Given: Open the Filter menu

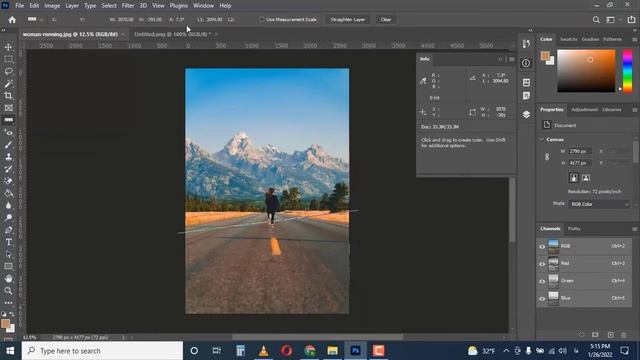Looking at the screenshot, I should click(x=128, y=6).
